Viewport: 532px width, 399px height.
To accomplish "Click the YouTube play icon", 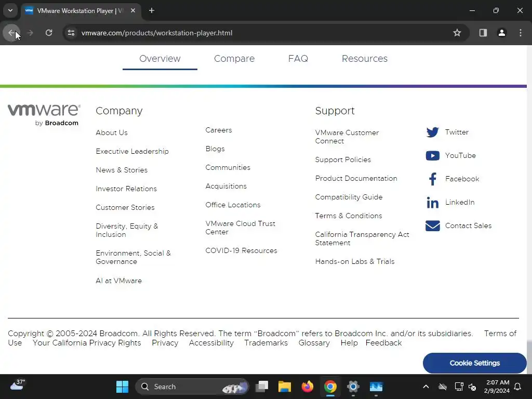I will coord(433,155).
